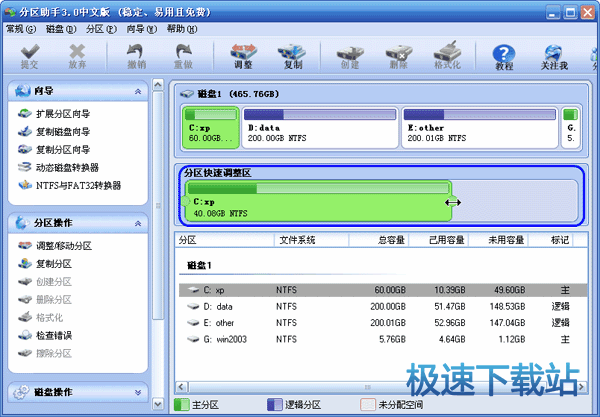Select the 调整 (resize) toolbar icon

click(243, 56)
